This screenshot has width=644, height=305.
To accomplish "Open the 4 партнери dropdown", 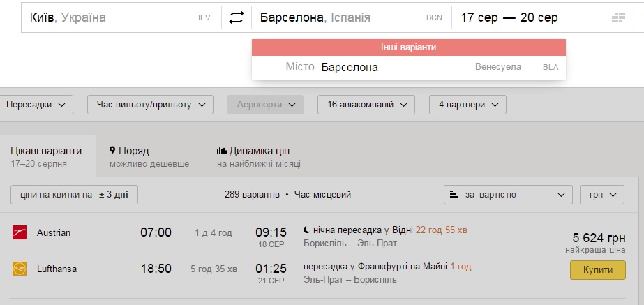I will point(467,105).
